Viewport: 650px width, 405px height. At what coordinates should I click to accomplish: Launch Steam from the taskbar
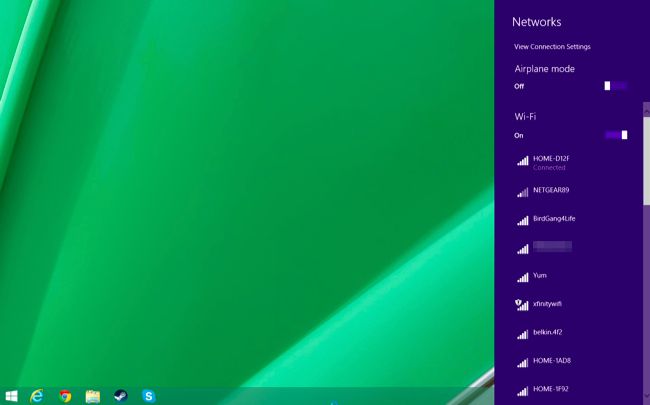tap(121, 396)
